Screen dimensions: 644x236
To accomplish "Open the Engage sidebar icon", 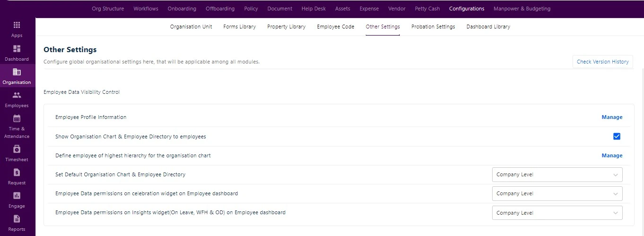I will tap(17, 196).
